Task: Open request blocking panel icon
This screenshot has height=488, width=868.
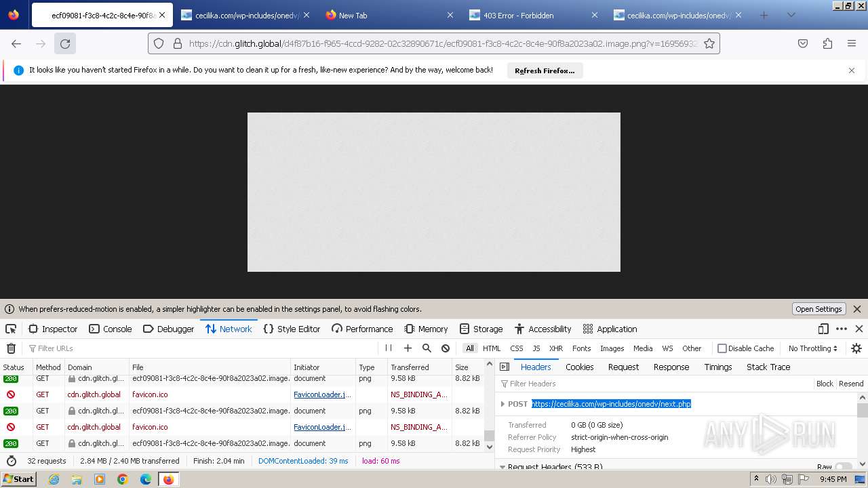Action: tap(446, 348)
